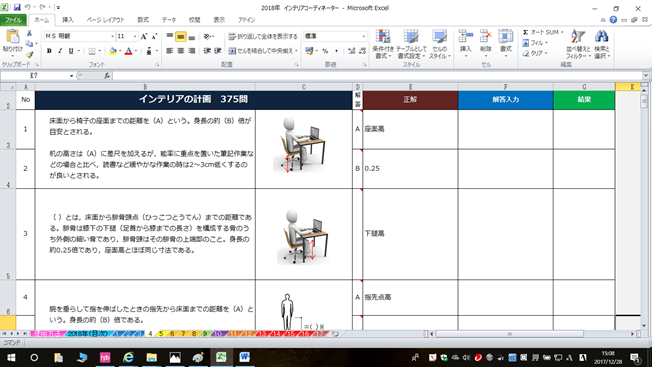
Task: Toggle italic formatting
Action: pos(60,51)
